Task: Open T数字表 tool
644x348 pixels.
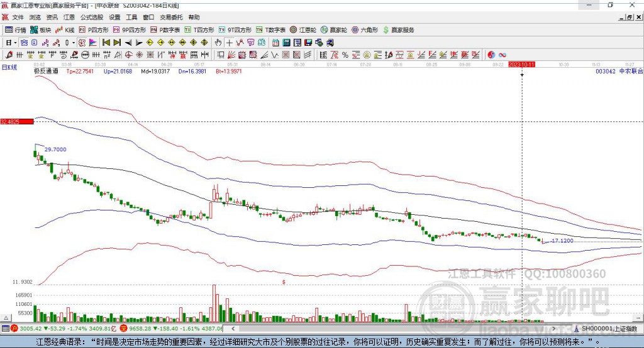Action: [270, 30]
